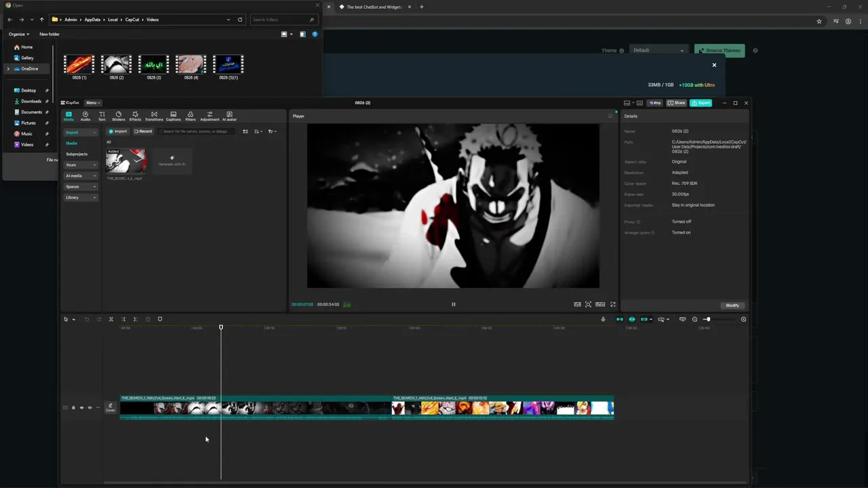Click the player quality icon
The height and width of the screenshot is (488, 868).
pyautogui.click(x=577, y=304)
